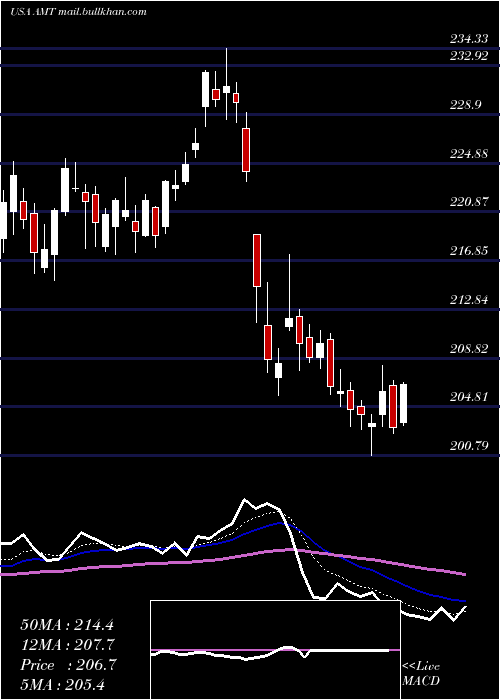Image resolution: width=500 pixels, height=700 pixels.
Task: Click the 228.9 price level label
Action: pos(465,105)
